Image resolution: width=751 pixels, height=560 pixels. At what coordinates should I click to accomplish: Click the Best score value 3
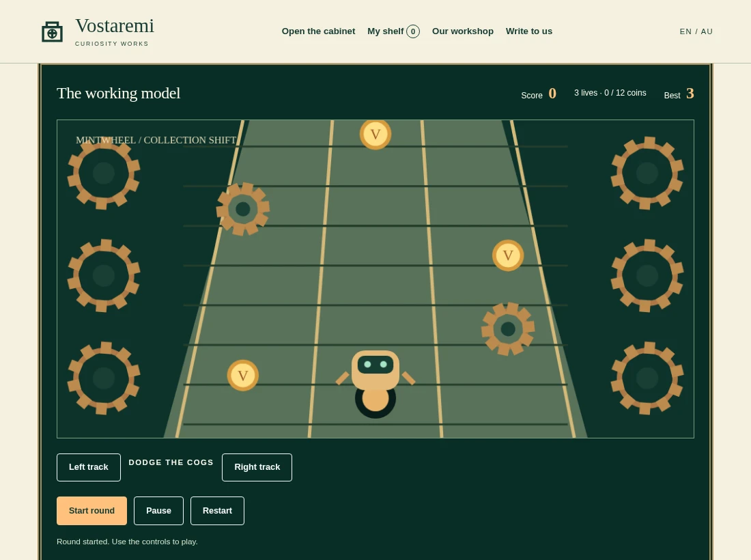click(690, 94)
